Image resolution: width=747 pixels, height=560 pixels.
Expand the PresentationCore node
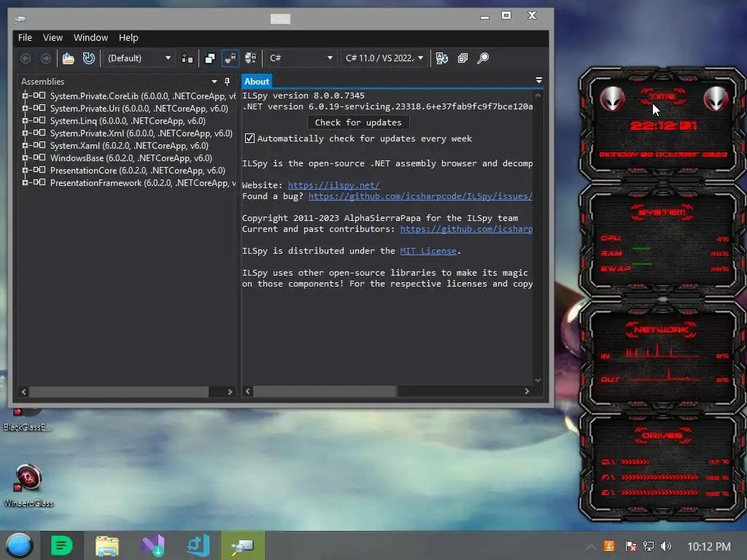[25, 170]
